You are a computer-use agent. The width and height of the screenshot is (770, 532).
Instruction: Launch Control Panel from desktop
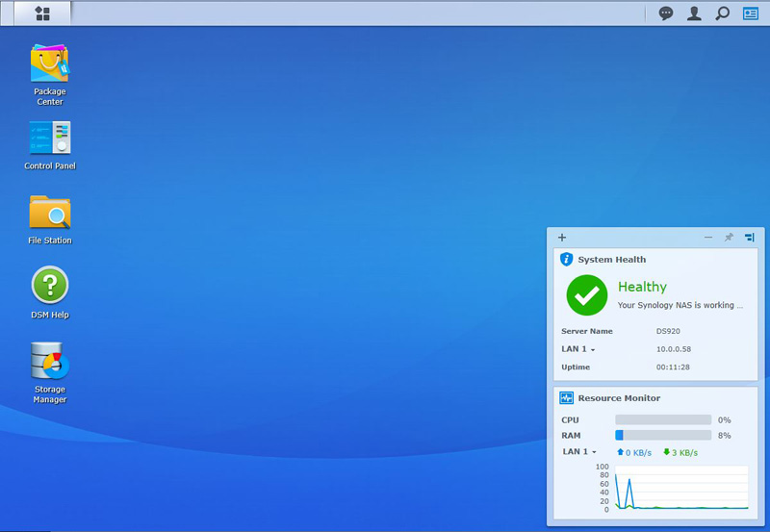click(50, 145)
